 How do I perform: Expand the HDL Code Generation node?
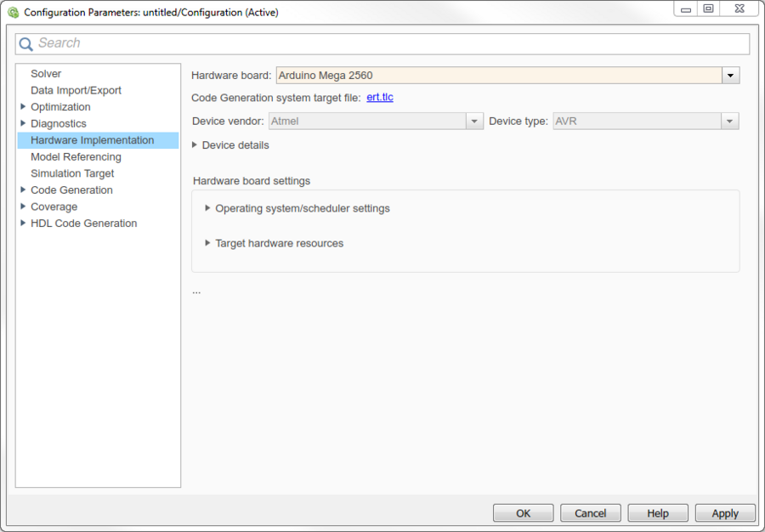(23, 224)
